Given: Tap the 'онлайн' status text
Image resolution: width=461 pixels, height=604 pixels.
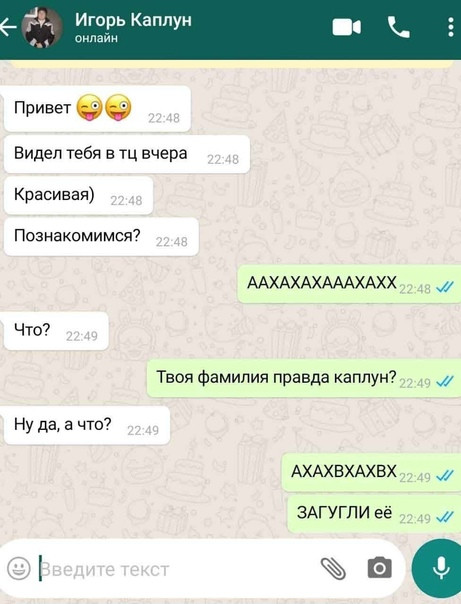Looking at the screenshot, I should pos(96,38).
